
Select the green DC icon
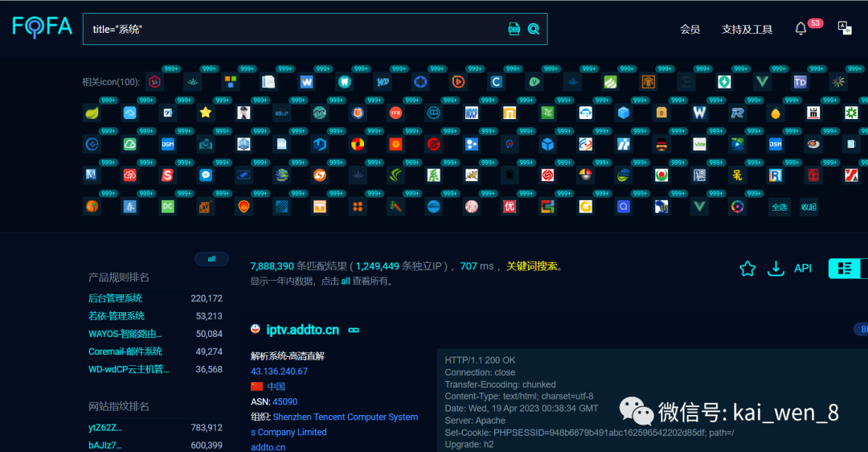point(168,207)
